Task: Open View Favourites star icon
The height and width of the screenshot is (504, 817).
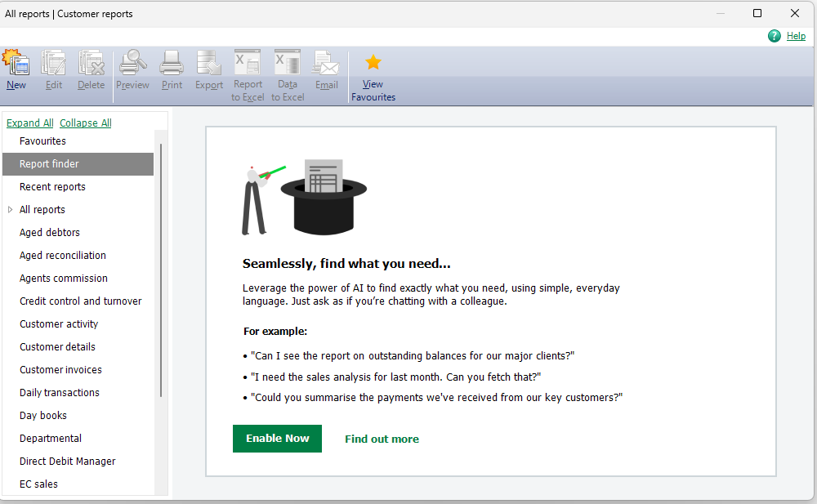Action: tap(373, 63)
